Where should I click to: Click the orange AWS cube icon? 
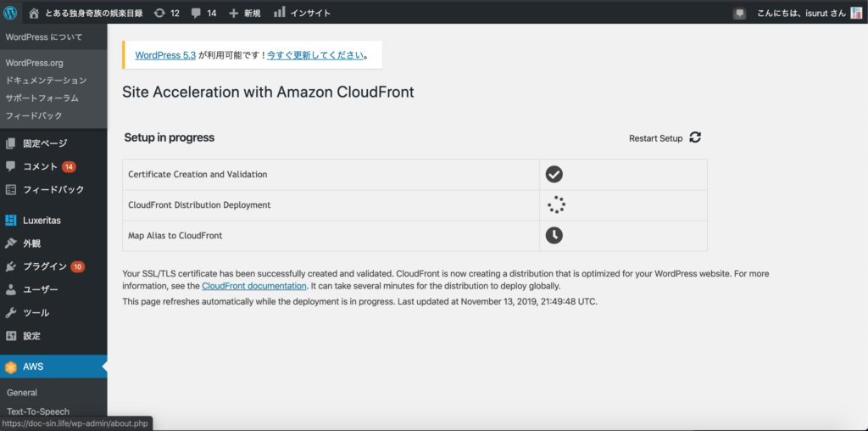[x=10, y=367]
